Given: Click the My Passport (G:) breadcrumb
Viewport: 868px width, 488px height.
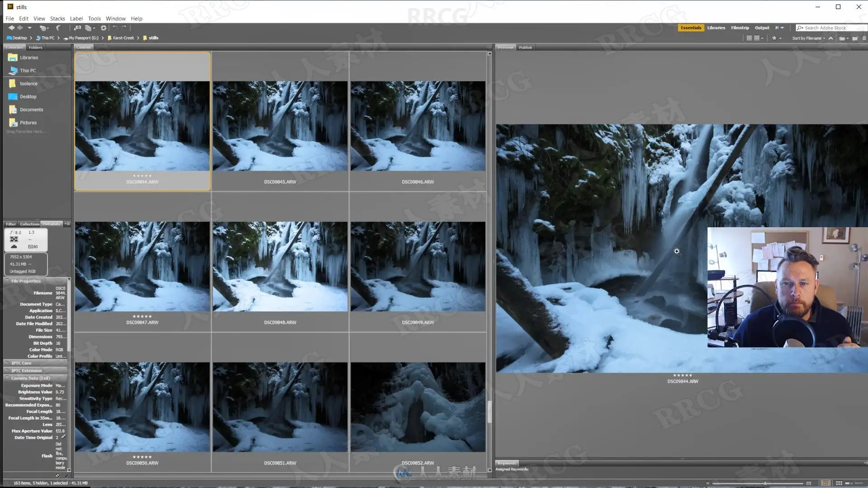Looking at the screenshot, I should (81, 38).
